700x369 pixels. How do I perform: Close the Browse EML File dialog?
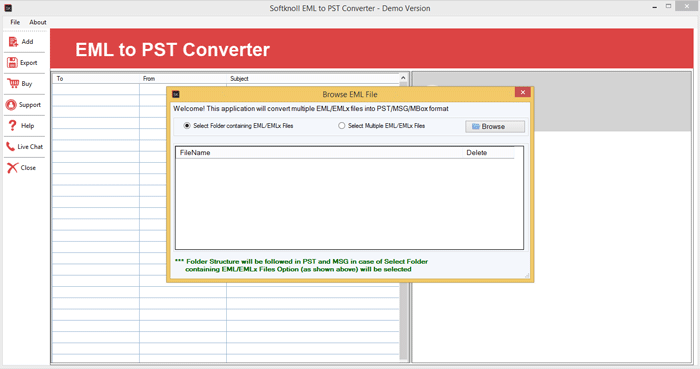(x=522, y=92)
